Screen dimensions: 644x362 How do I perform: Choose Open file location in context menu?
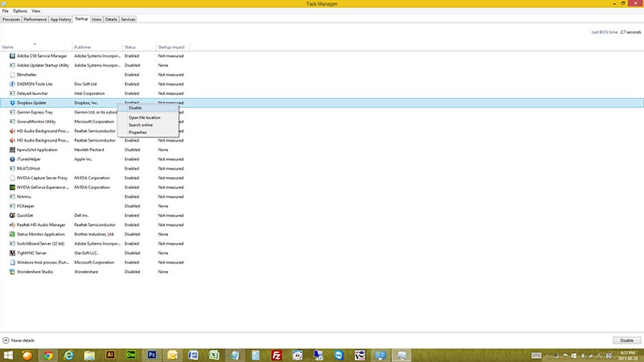tap(148, 117)
